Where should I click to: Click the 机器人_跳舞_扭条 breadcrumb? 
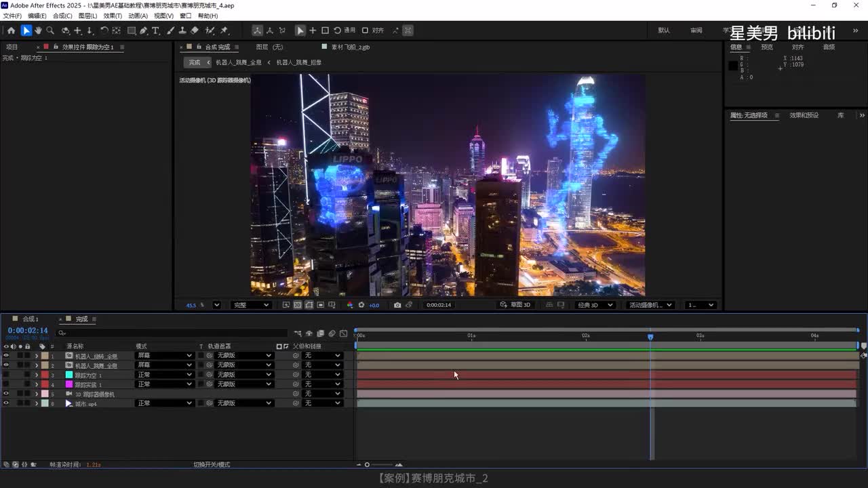(298, 62)
